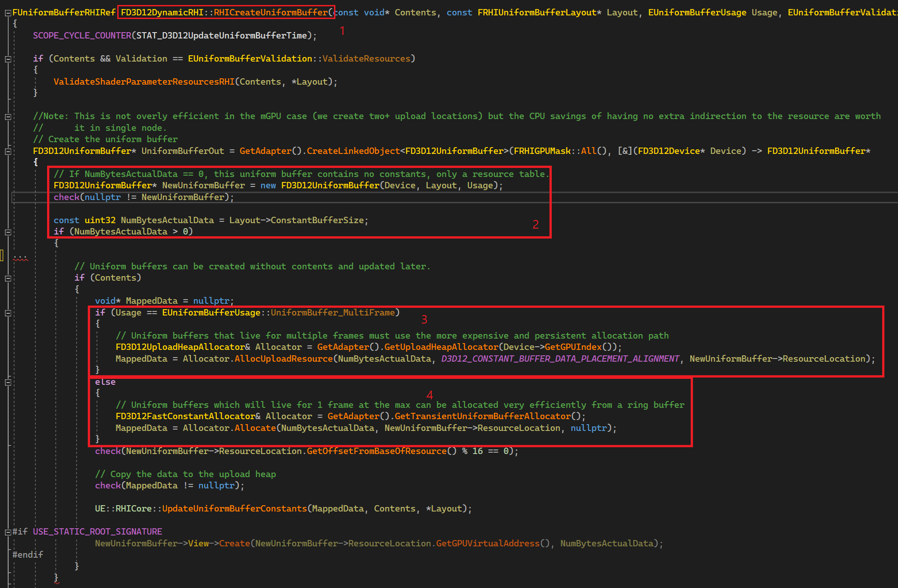Image resolution: width=898 pixels, height=588 pixels.
Task: Click the UpdateUniformBufferConstants function call
Action: (234, 509)
